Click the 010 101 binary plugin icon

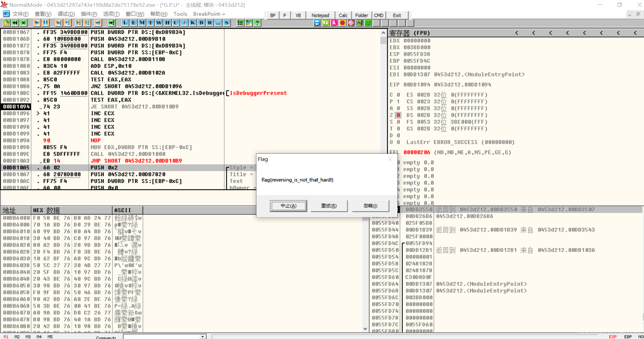(x=359, y=23)
